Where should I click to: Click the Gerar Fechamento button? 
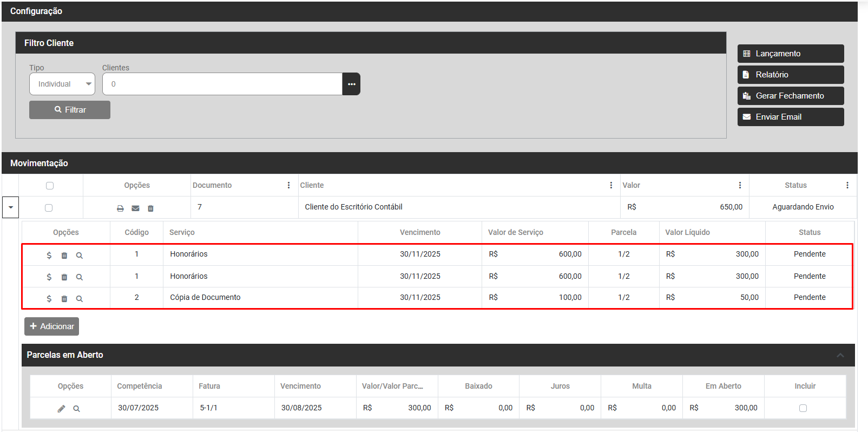coord(790,96)
